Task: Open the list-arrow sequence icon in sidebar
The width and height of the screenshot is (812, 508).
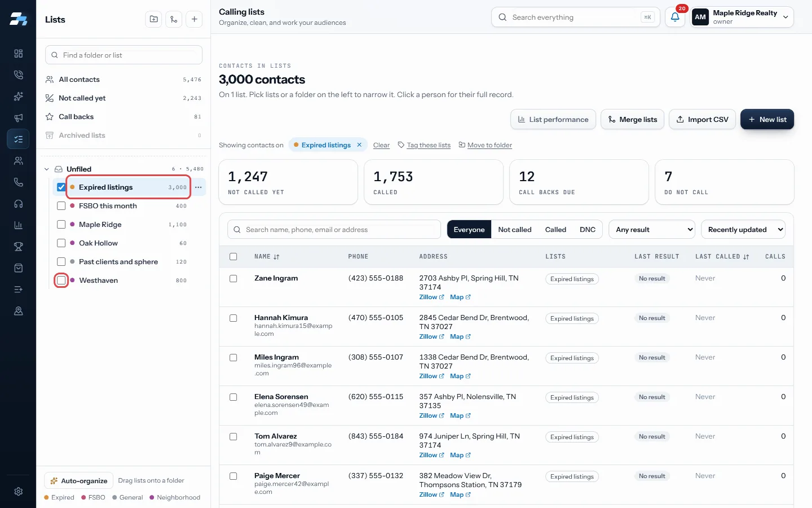Action: pyautogui.click(x=18, y=289)
